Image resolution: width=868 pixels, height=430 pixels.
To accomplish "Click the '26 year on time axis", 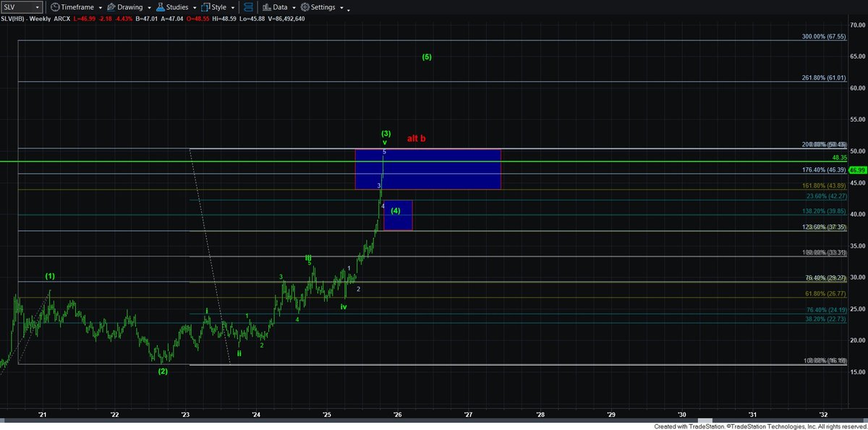I will pyautogui.click(x=397, y=415).
